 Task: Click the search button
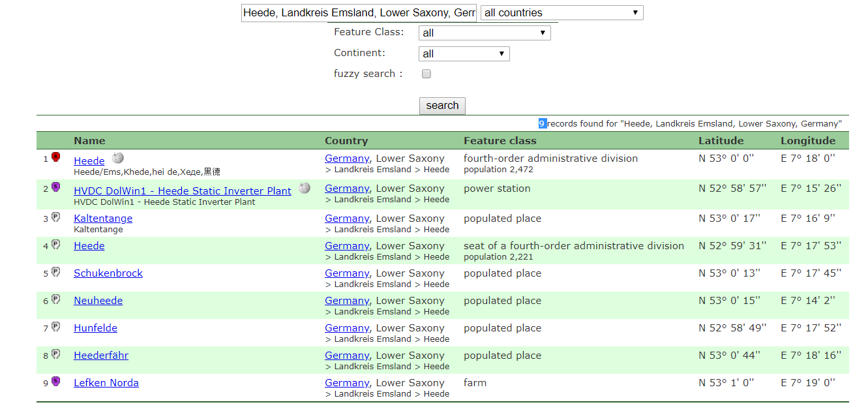pos(442,106)
